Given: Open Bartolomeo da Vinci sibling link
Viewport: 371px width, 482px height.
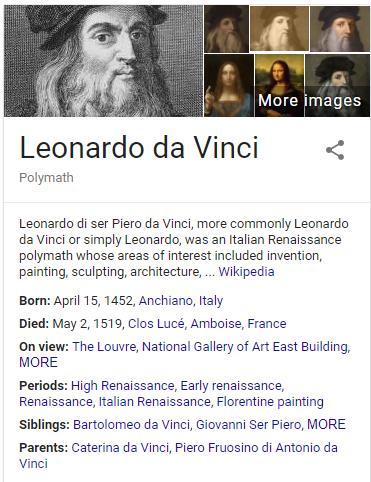Looking at the screenshot, I should tap(132, 425).
